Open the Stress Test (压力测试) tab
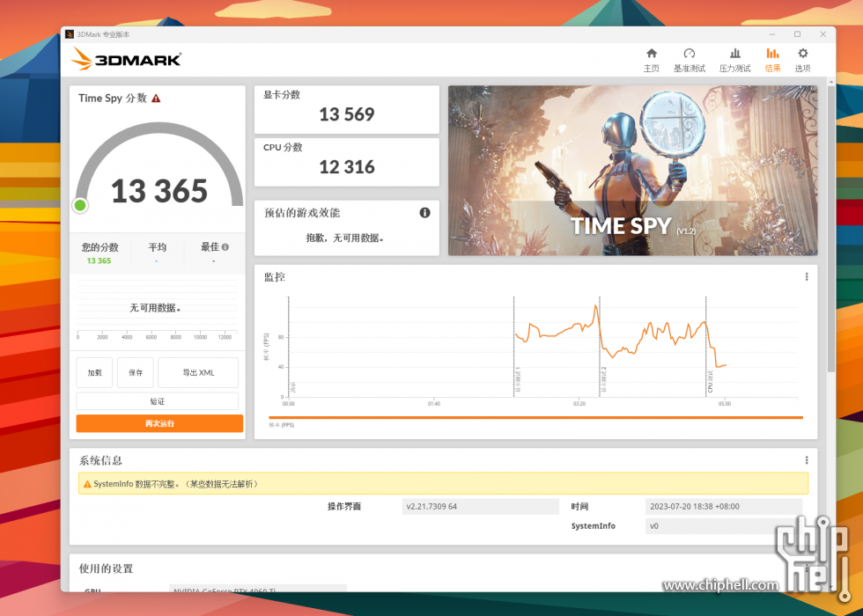This screenshot has height=616, width=863. coord(734,61)
